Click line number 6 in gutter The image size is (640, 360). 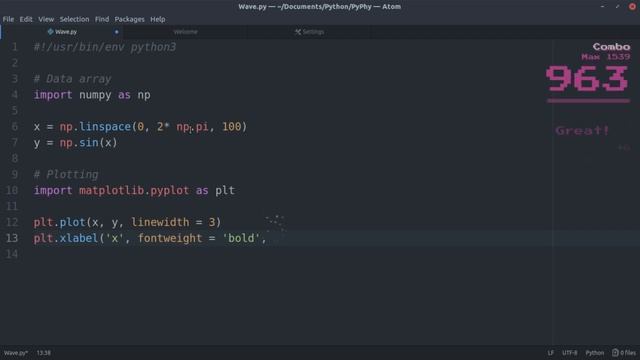(15, 127)
